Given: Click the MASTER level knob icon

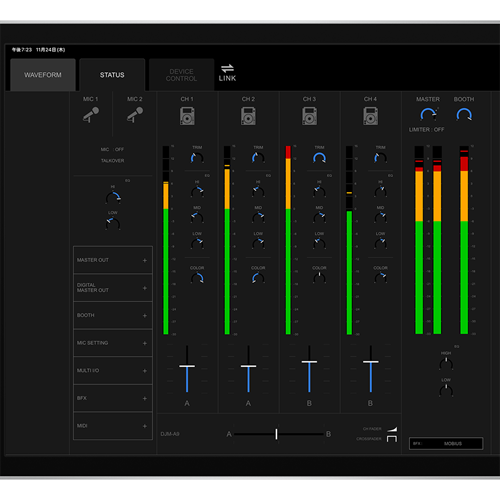Looking at the screenshot, I should tap(428, 114).
